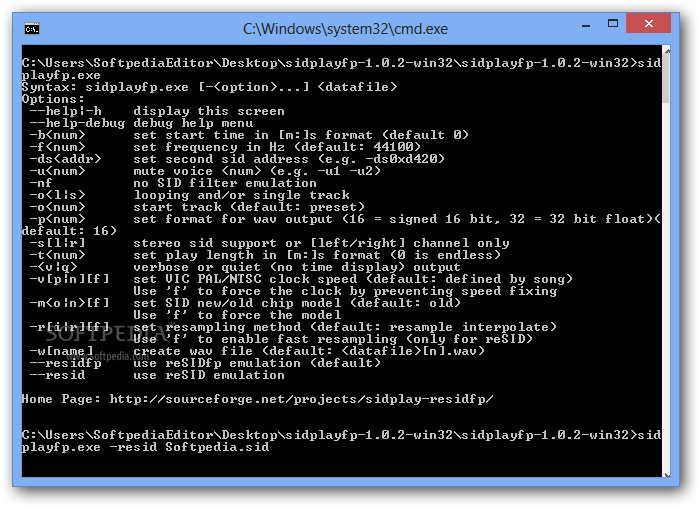Click the '--residfp' option text
This screenshot has width=700, height=507.
(x=66, y=363)
